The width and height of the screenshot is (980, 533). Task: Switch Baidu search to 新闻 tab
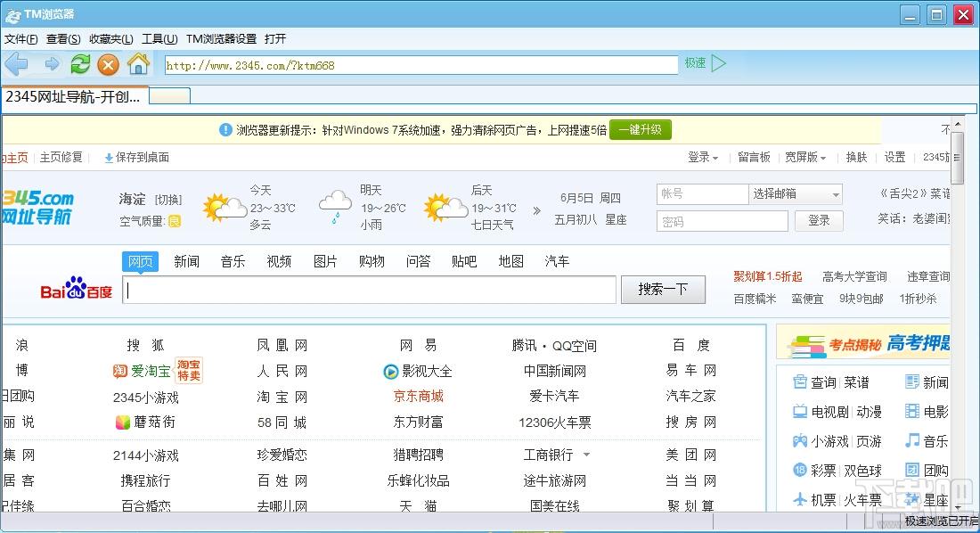(186, 261)
